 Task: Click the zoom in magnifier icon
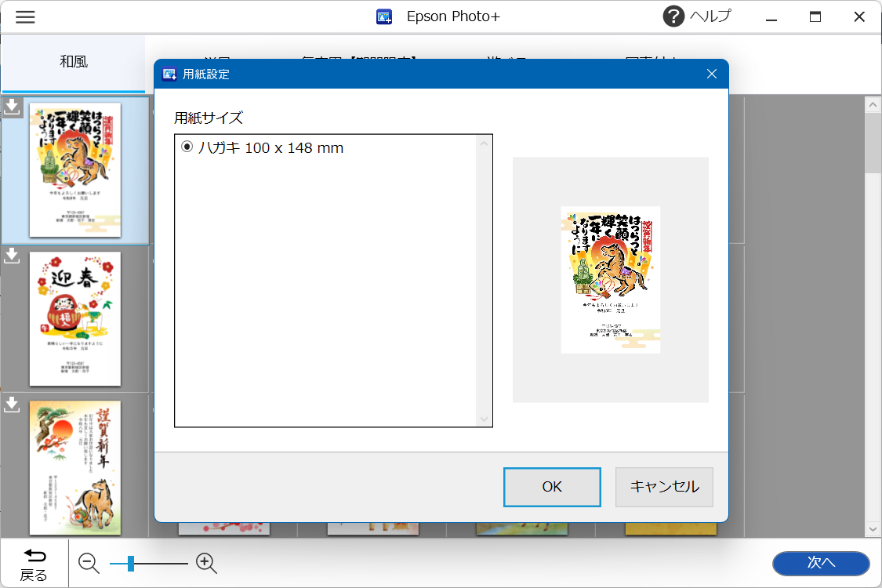click(x=206, y=563)
